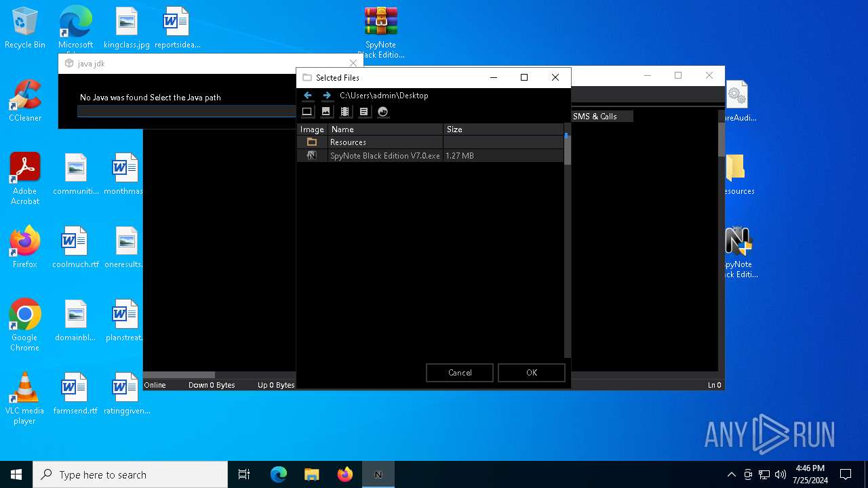
Task: Select the Firefox desktop shortcut
Action: 25,247
